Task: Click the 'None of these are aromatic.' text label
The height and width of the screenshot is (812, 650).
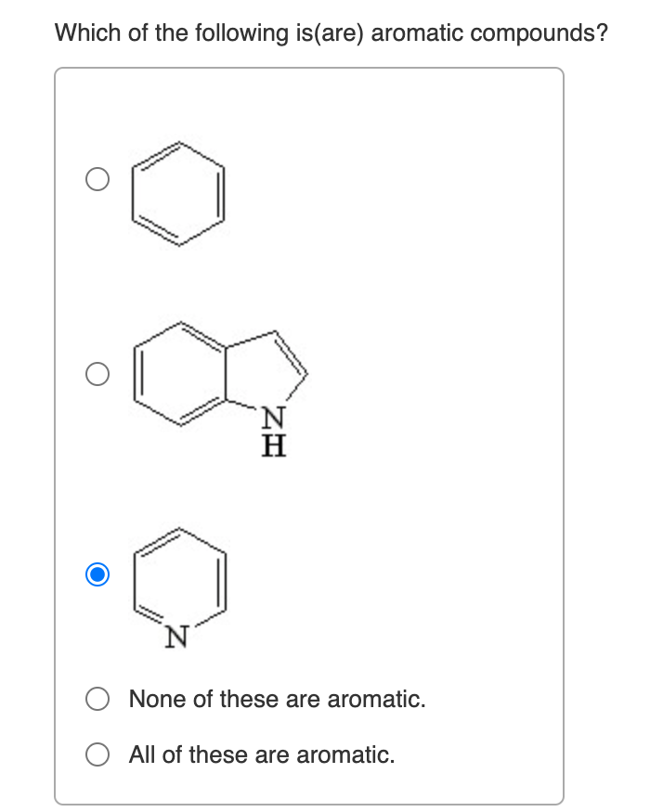Action: coord(275,699)
